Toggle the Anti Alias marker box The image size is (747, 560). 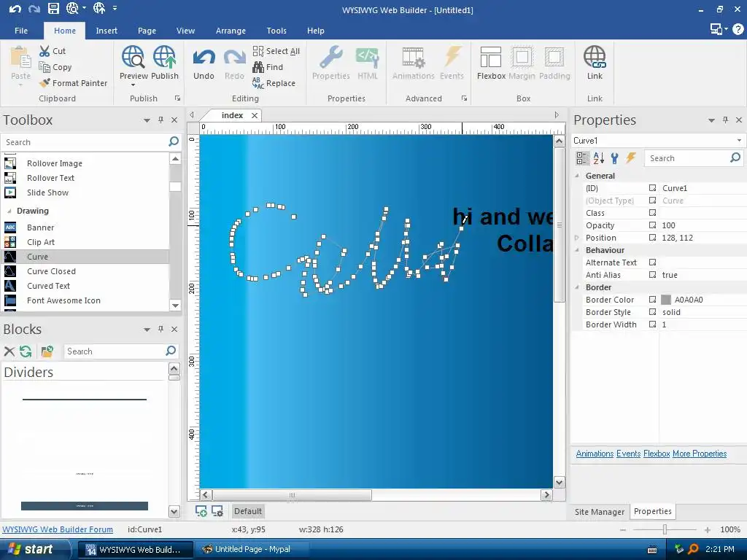pyautogui.click(x=653, y=275)
